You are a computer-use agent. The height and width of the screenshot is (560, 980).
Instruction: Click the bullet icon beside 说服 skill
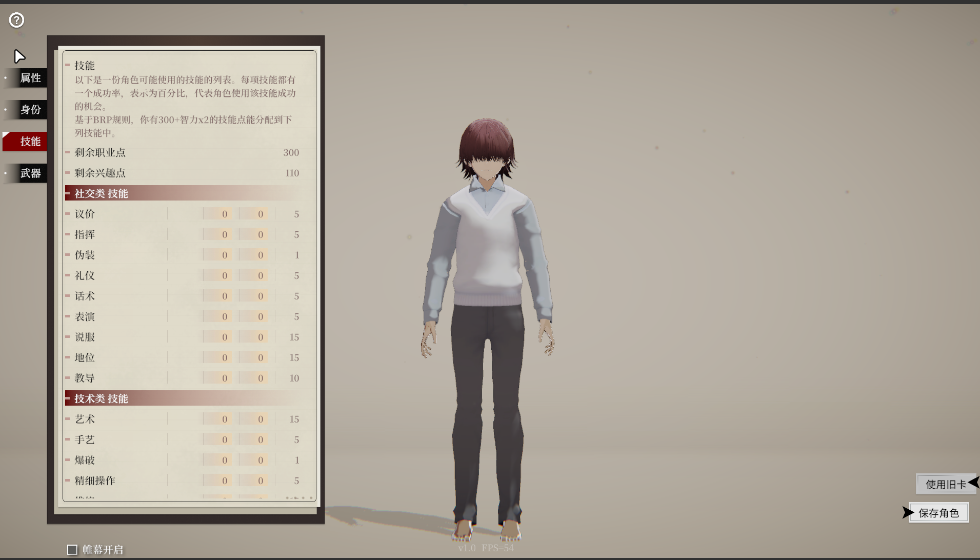click(69, 337)
